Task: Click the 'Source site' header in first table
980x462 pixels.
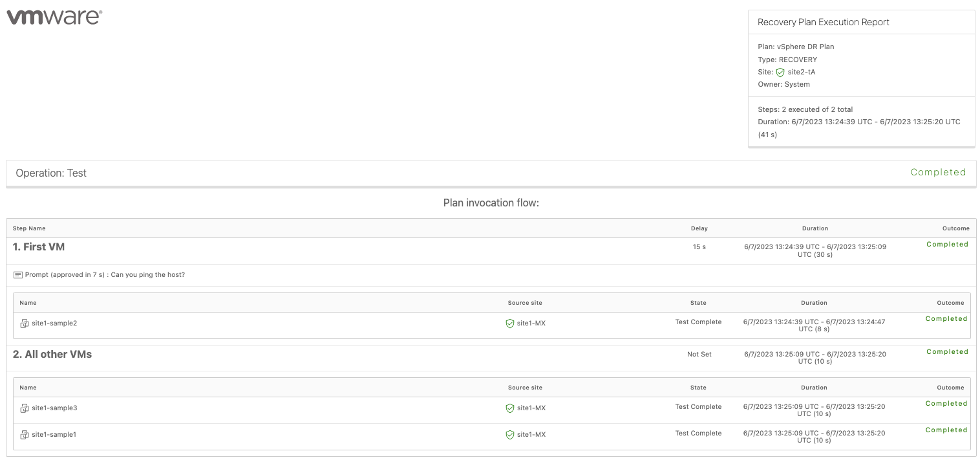Action: pyautogui.click(x=525, y=303)
